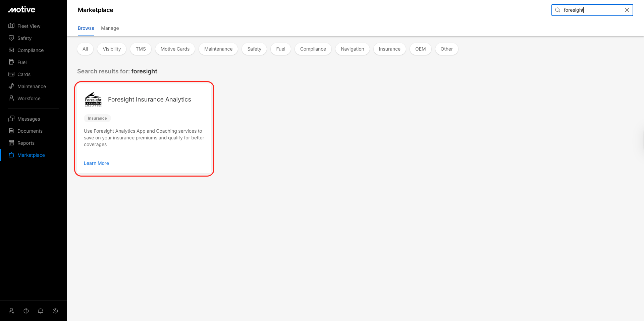Click the search magnifier icon

pos(558,10)
